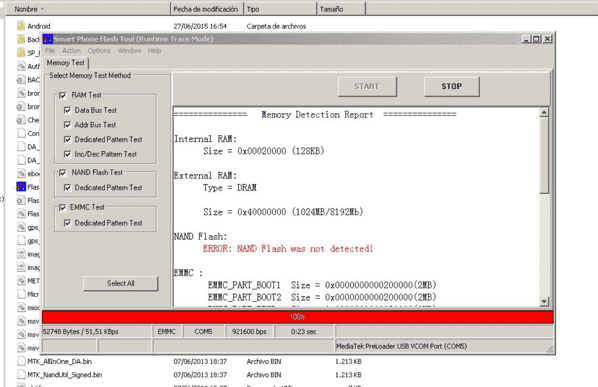Click the EMMC status bar cell
The height and width of the screenshot is (387, 598).
(167, 332)
